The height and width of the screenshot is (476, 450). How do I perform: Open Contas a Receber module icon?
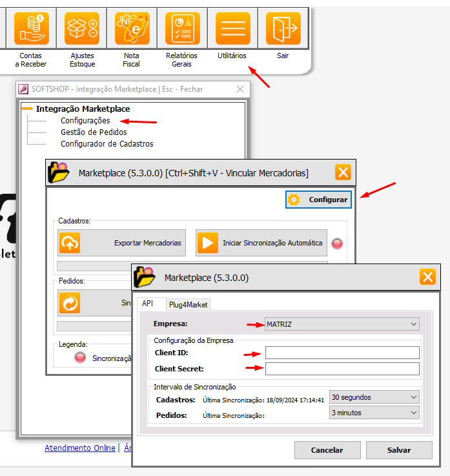[31, 28]
